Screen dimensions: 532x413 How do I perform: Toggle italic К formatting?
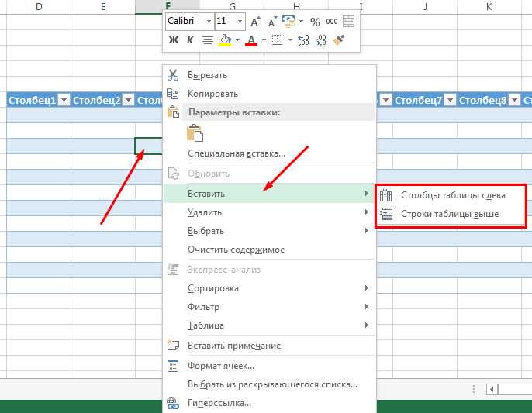[190, 40]
